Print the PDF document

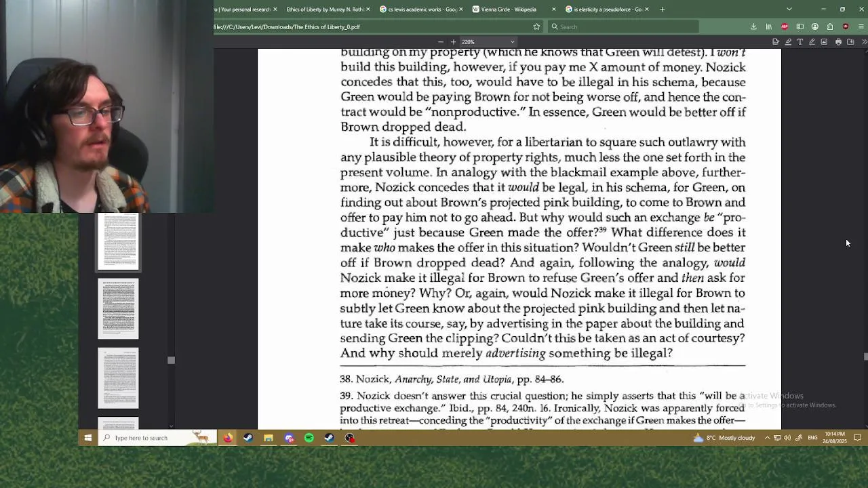(838, 42)
